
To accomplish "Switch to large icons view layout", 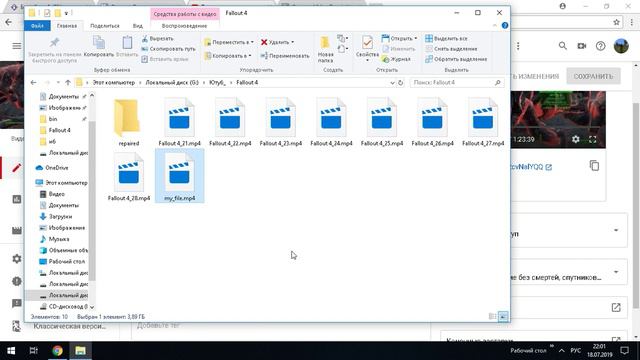I will click(503, 316).
